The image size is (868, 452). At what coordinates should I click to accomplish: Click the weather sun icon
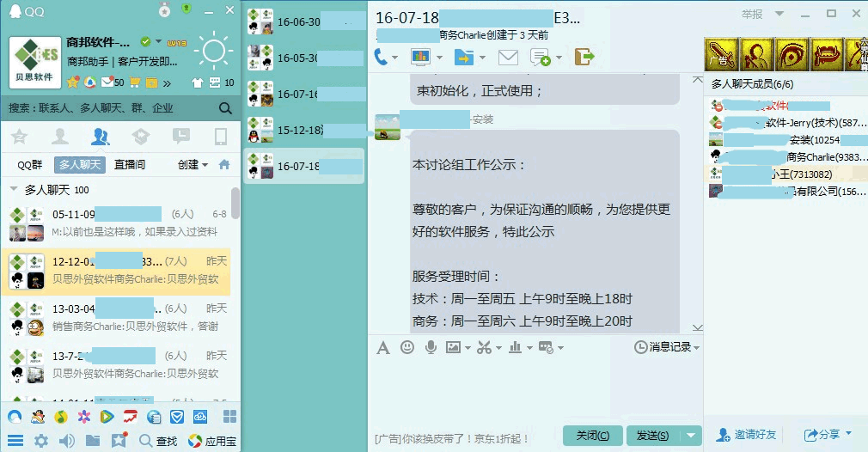pos(214,51)
